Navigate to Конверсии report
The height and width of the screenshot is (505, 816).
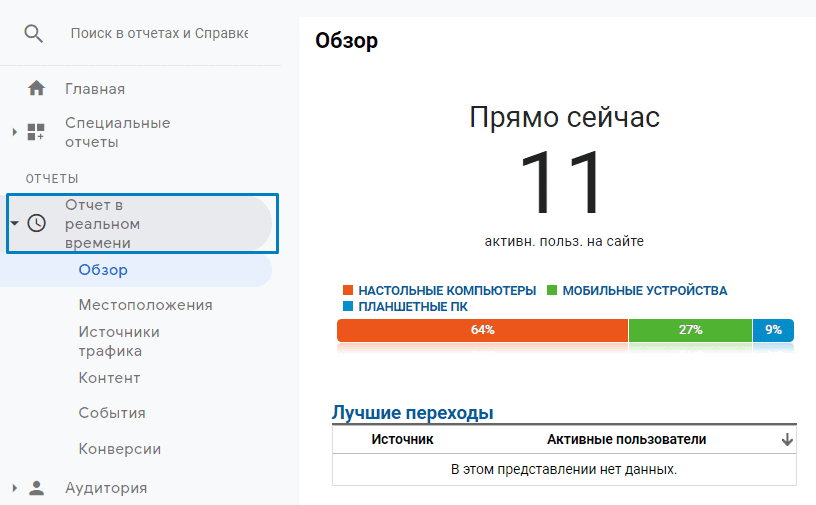[x=120, y=449]
